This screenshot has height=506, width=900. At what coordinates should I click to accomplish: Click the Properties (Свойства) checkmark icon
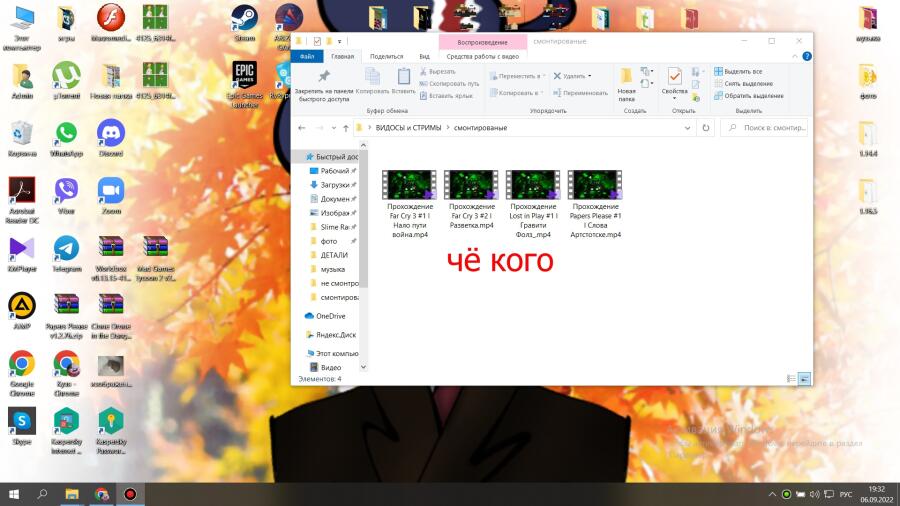[x=674, y=76]
